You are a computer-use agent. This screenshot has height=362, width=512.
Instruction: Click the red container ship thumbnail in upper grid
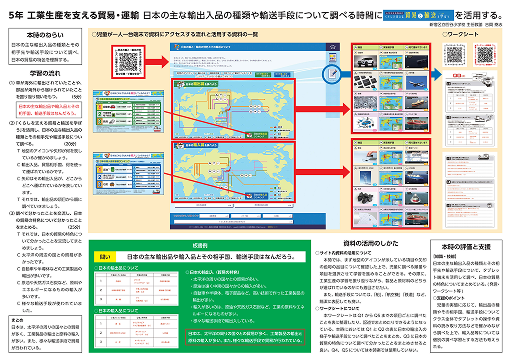(x=417, y=124)
